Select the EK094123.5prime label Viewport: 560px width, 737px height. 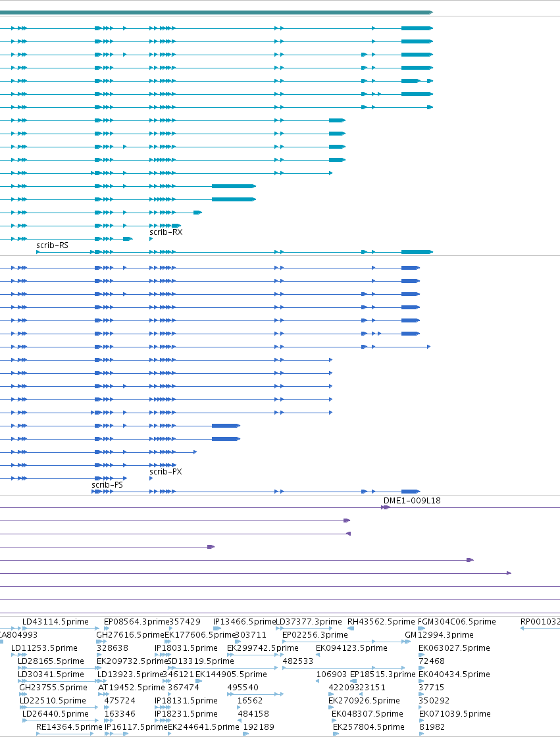(x=351, y=648)
